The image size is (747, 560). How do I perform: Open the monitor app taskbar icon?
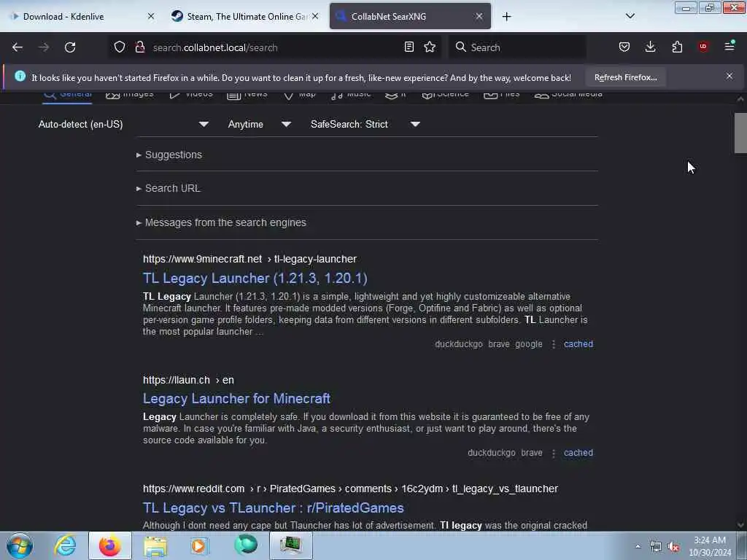point(290,545)
